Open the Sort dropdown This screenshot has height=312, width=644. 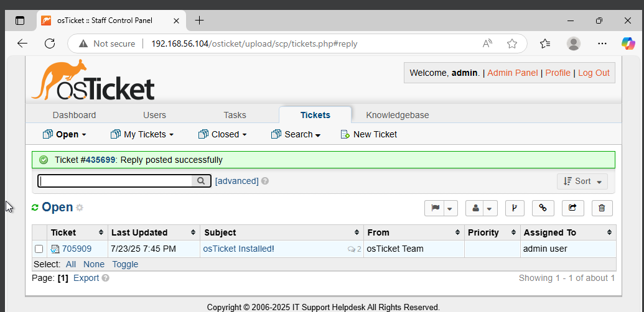(582, 181)
